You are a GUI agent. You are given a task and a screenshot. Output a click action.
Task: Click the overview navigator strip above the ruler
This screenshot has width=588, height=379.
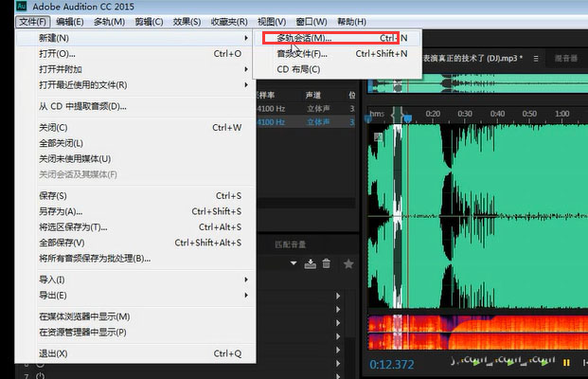coord(478,83)
